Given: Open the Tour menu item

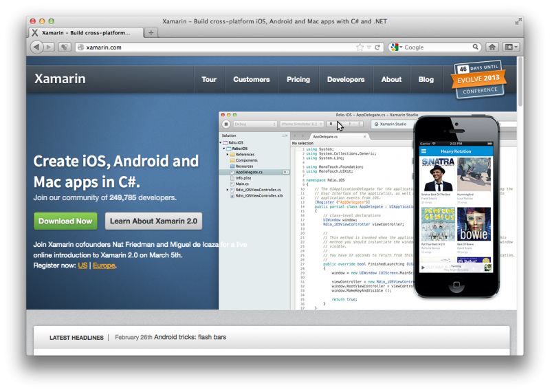Looking at the screenshot, I should tap(209, 80).
